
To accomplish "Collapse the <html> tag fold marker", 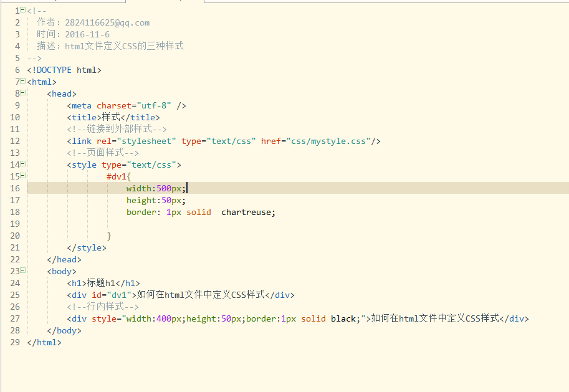I will pos(23,81).
